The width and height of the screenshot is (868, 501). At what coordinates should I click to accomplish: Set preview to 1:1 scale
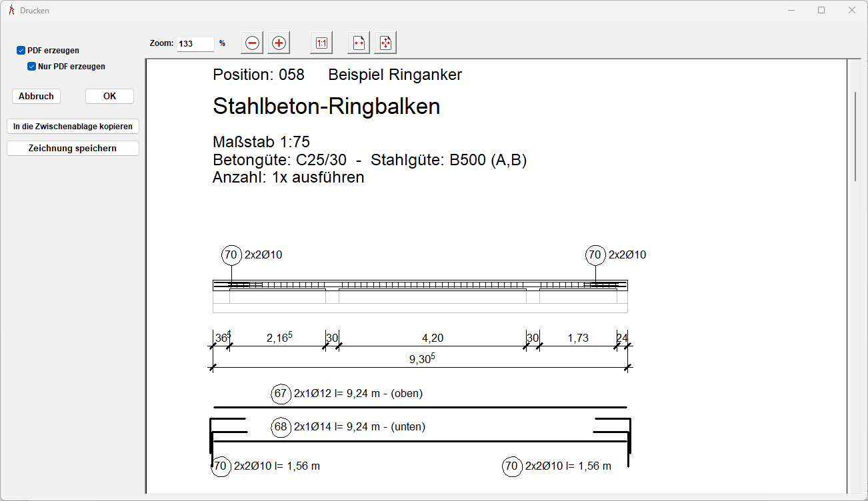coord(321,43)
